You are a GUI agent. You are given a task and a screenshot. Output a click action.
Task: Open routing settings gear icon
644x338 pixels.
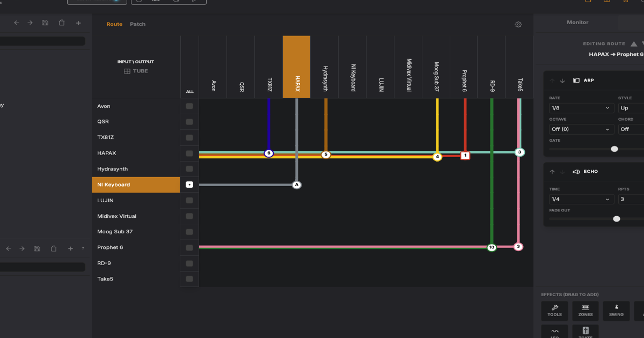click(518, 24)
